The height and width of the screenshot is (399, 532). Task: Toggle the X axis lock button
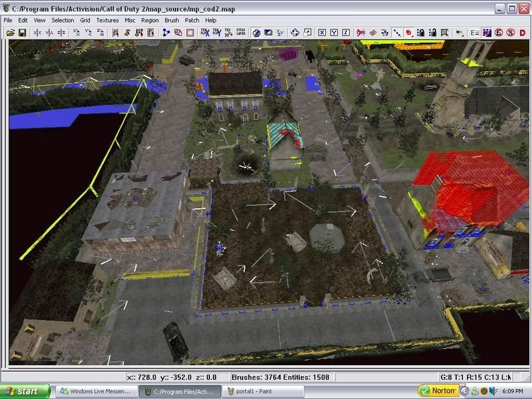pos(323,32)
